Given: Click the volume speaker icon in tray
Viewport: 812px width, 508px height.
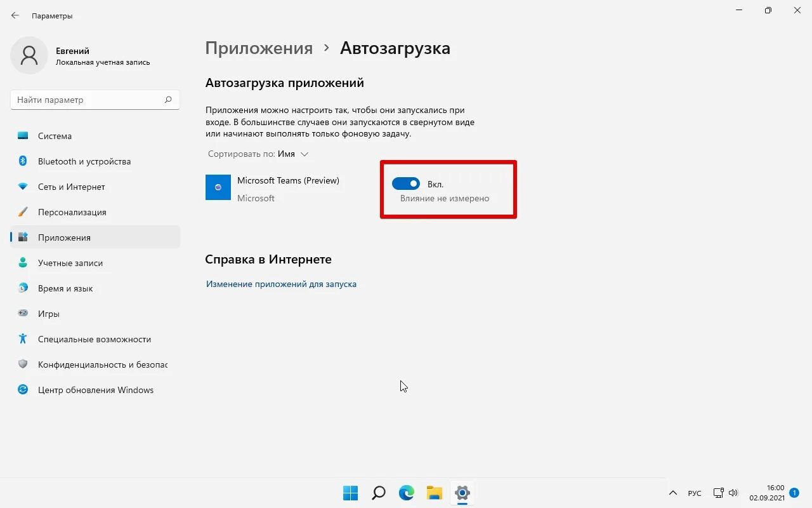Looking at the screenshot, I should 733,493.
